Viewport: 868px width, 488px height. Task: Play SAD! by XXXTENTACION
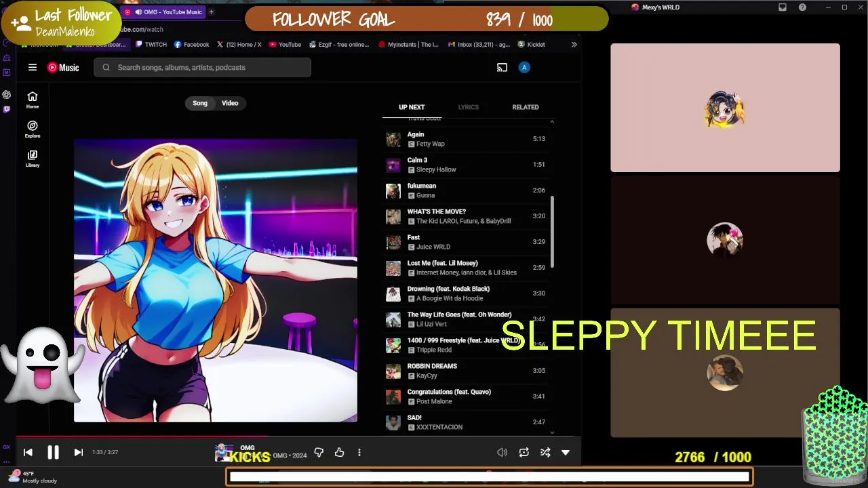pos(465,422)
